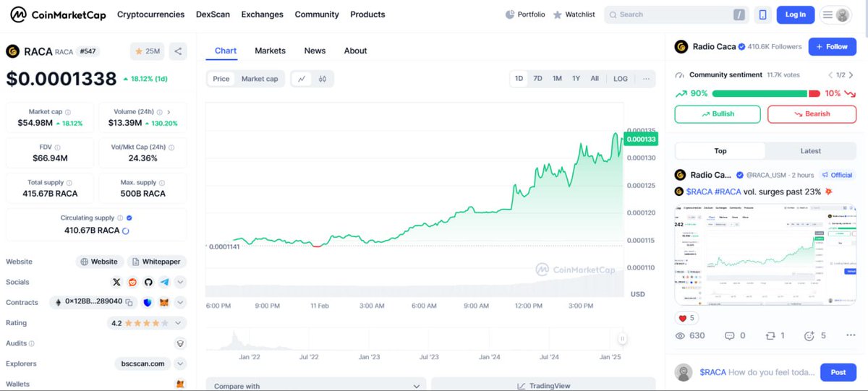Expand the Socials dropdown chevron

coord(181,282)
